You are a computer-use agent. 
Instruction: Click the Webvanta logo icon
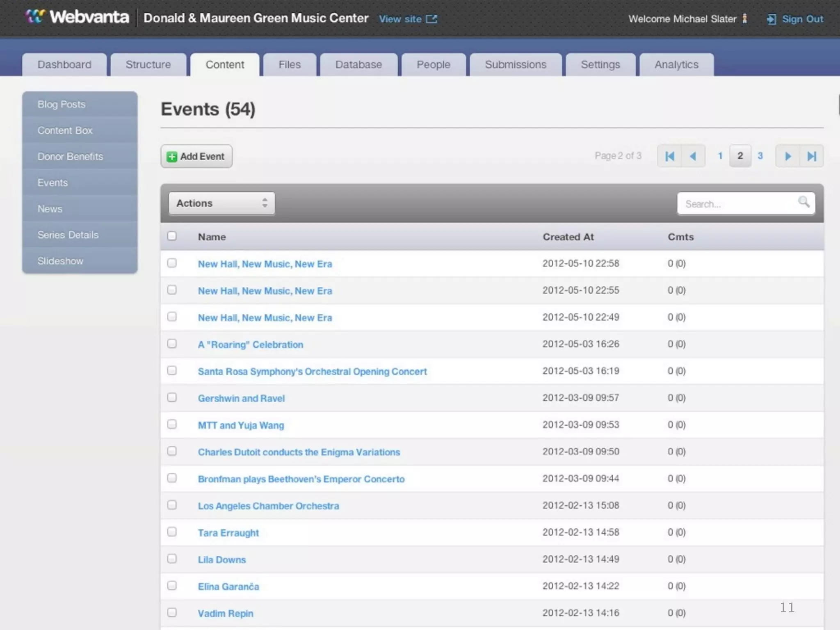point(35,17)
